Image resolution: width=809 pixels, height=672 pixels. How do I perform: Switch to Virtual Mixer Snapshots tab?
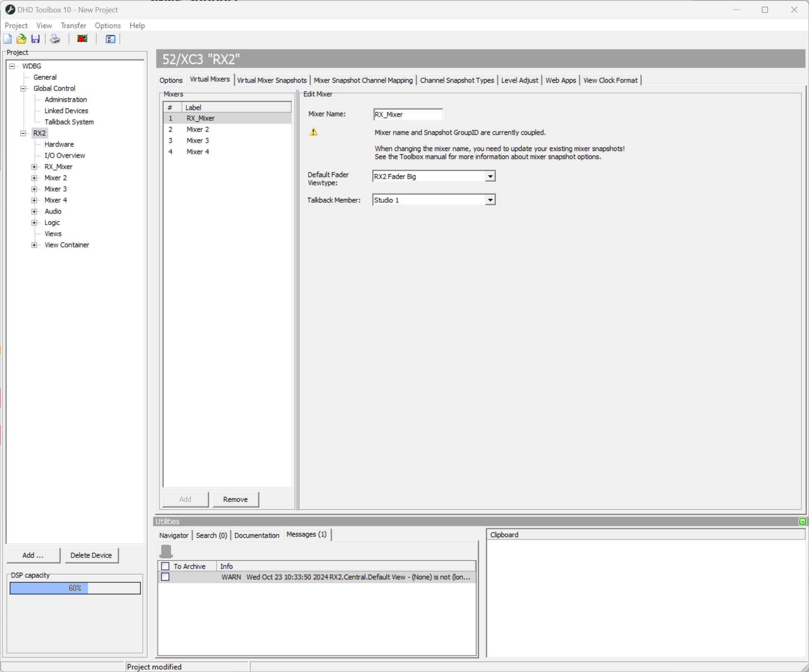click(x=271, y=80)
